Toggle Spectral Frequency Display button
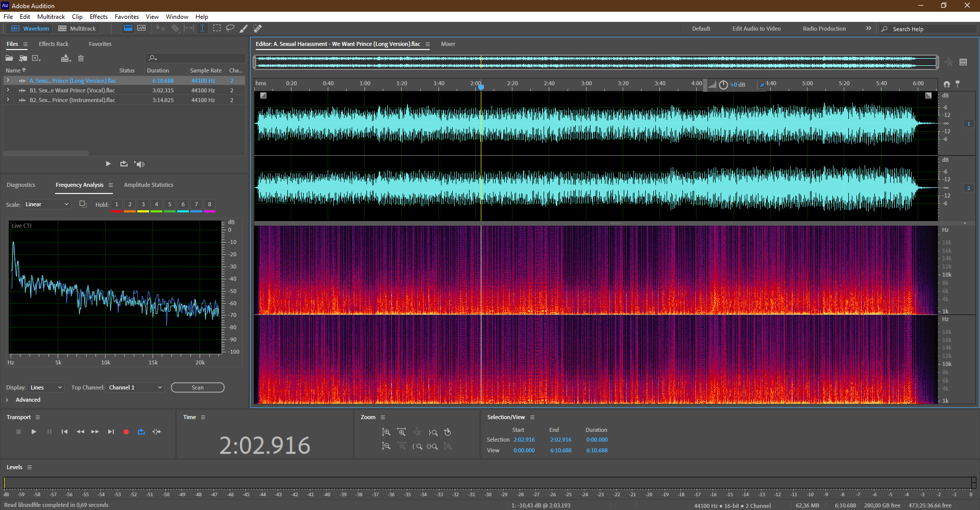The image size is (980, 510). tap(128, 29)
